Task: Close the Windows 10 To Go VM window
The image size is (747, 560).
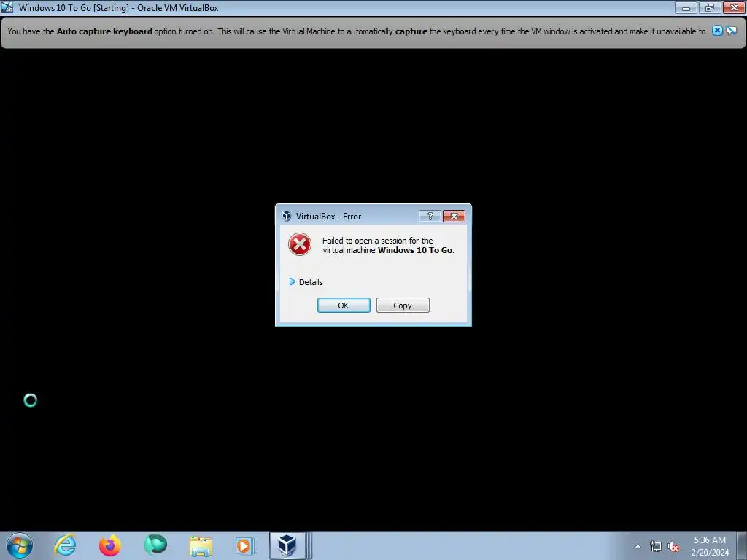Action: tap(734, 7)
